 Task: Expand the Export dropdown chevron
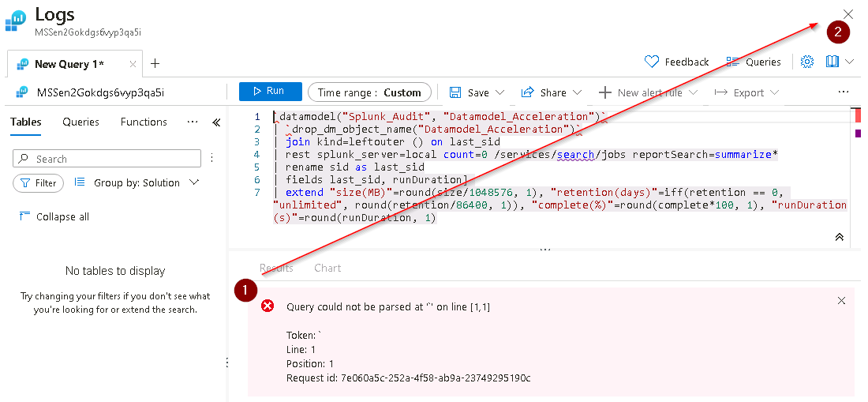tap(774, 92)
